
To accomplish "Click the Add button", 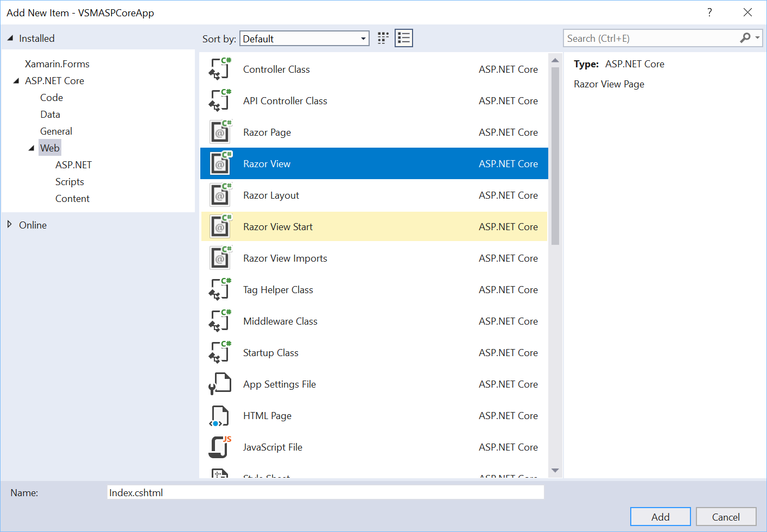I will (x=660, y=517).
